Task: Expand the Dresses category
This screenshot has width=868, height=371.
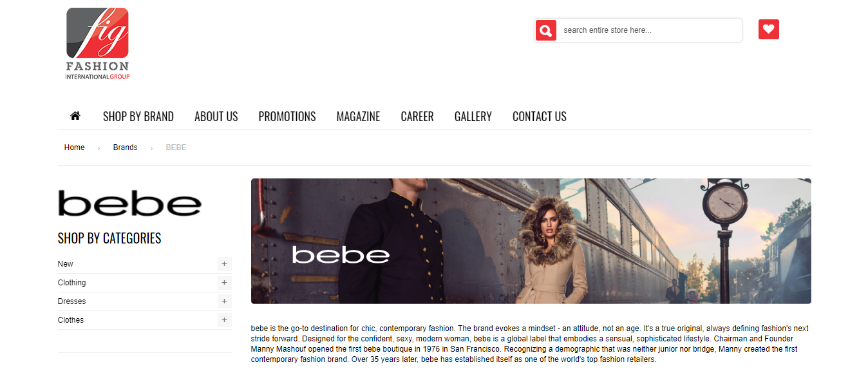Action: coord(224,301)
